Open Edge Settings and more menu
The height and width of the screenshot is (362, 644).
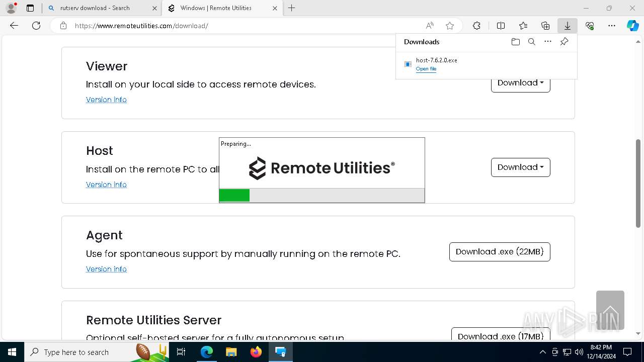612,26
